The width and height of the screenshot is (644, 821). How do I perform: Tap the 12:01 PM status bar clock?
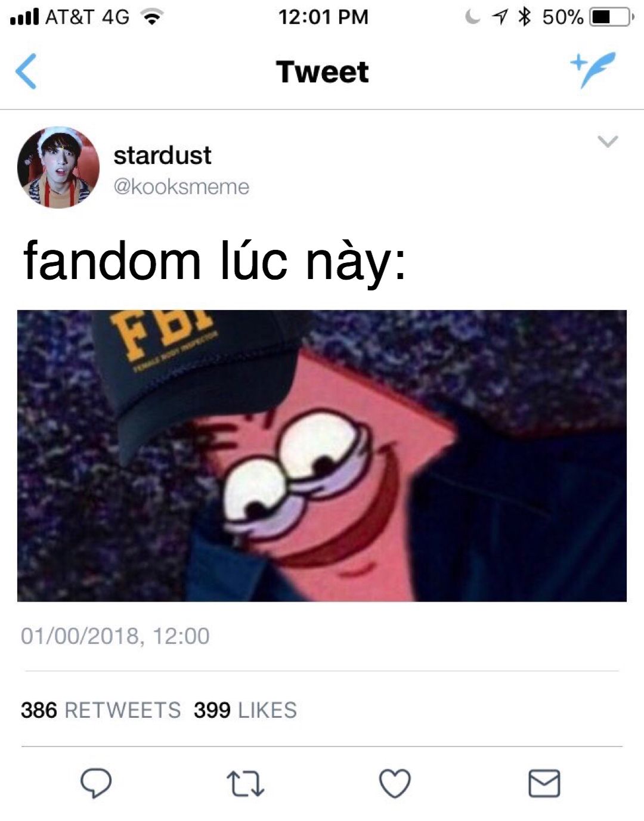tap(323, 17)
